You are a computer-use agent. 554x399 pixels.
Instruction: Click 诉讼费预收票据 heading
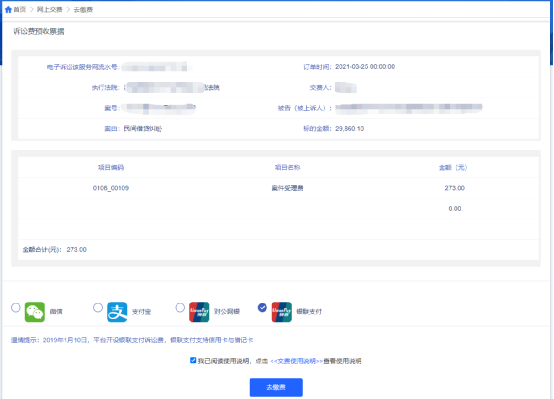click(x=39, y=31)
